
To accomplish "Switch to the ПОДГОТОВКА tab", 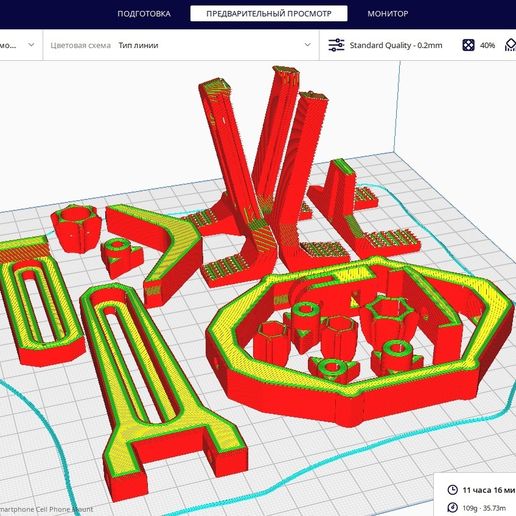I will [144, 14].
